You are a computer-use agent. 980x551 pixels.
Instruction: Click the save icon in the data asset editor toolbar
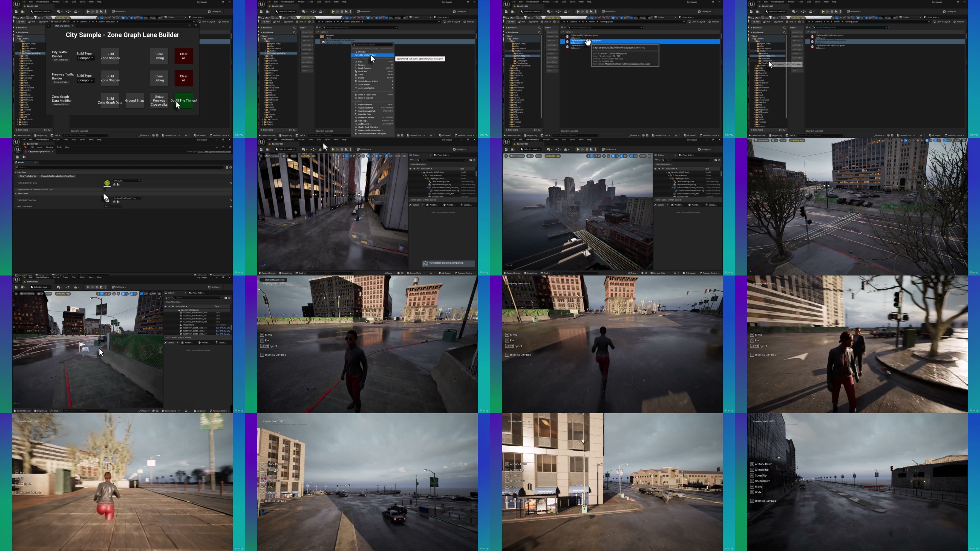[x=17, y=157]
